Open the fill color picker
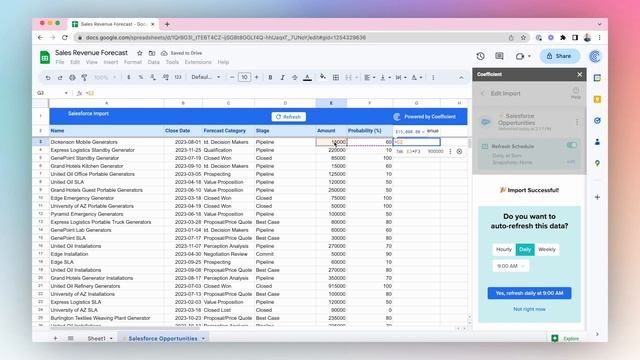Viewport: 640px width, 360px height. pos(323,77)
